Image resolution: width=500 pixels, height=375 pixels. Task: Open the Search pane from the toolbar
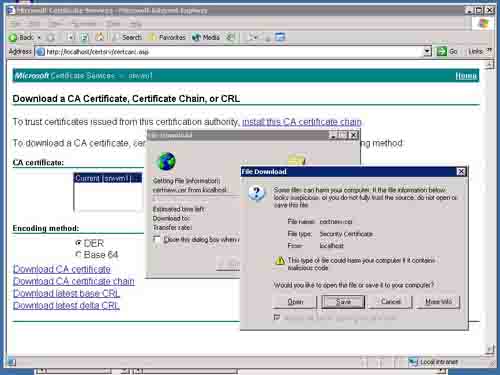128,37
